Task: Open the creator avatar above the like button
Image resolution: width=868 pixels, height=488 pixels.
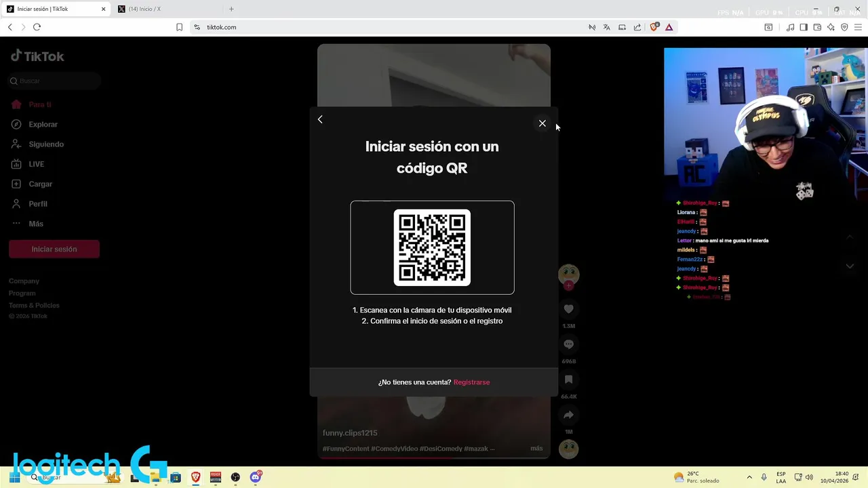Action: pos(568,274)
